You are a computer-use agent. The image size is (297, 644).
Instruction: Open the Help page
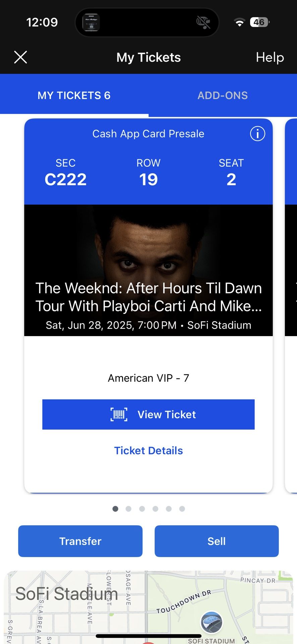[270, 57]
